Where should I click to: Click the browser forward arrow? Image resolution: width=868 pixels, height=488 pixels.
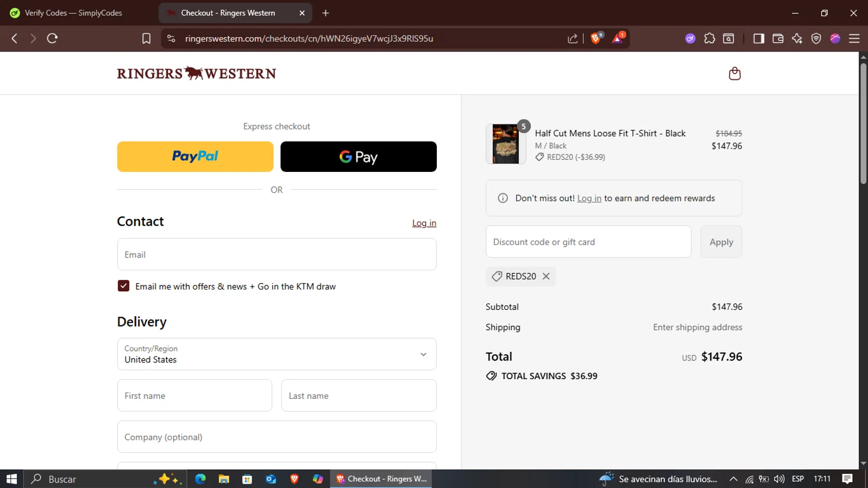pos(33,38)
